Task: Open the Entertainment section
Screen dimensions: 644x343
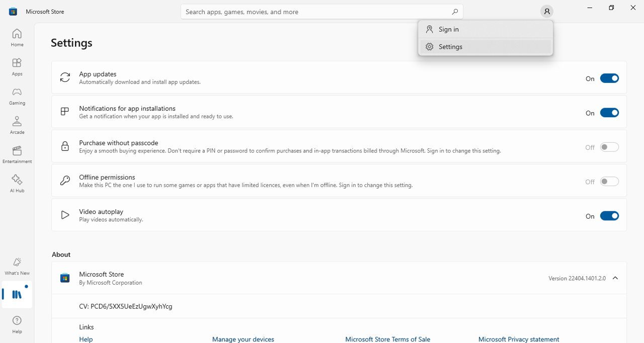Action: pos(17,154)
